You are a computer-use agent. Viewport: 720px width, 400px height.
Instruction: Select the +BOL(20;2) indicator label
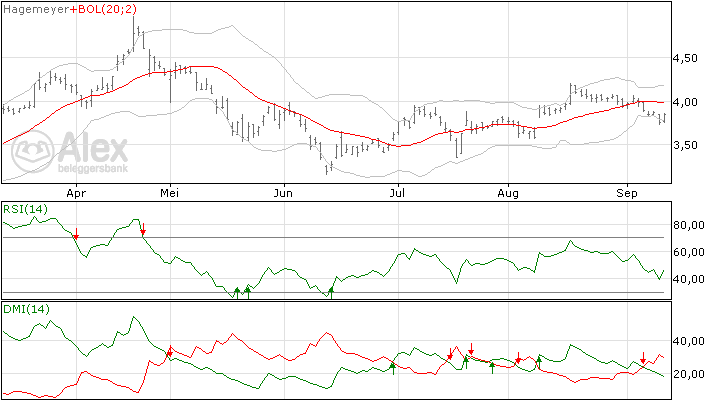[x=103, y=9]
